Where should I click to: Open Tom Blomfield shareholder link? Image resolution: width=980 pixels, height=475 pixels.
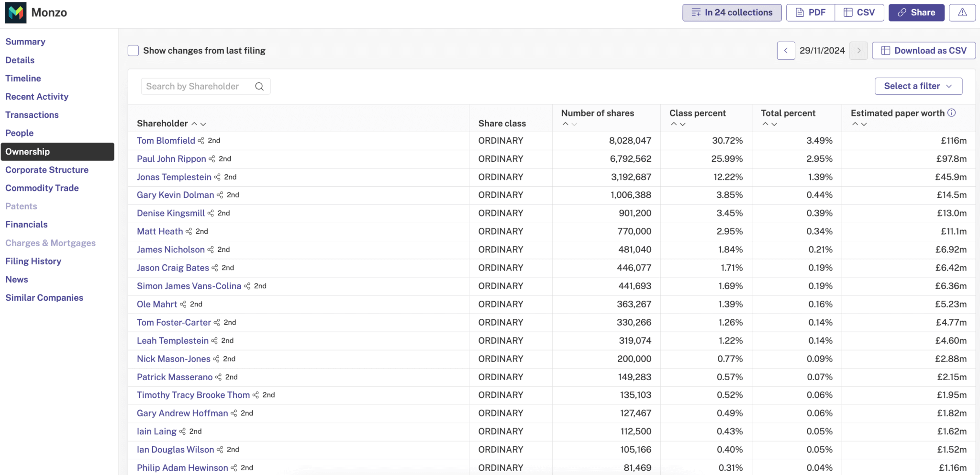(x=166, y=141)
